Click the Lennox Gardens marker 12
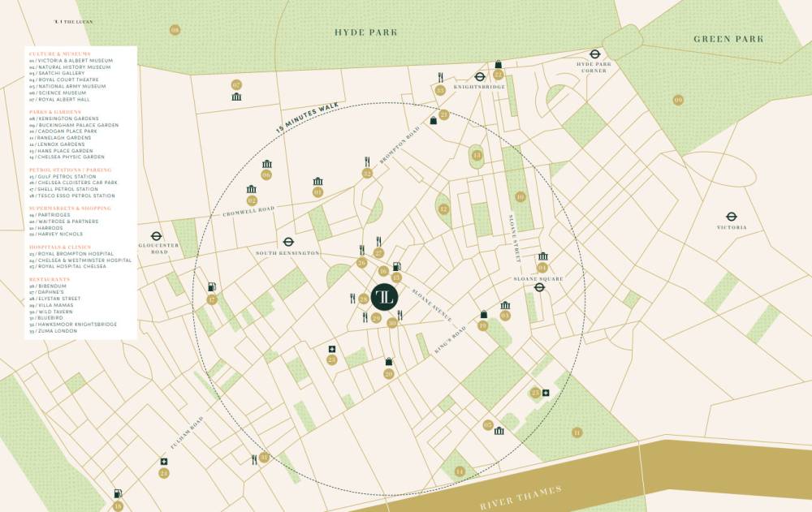 pos(444,209)
